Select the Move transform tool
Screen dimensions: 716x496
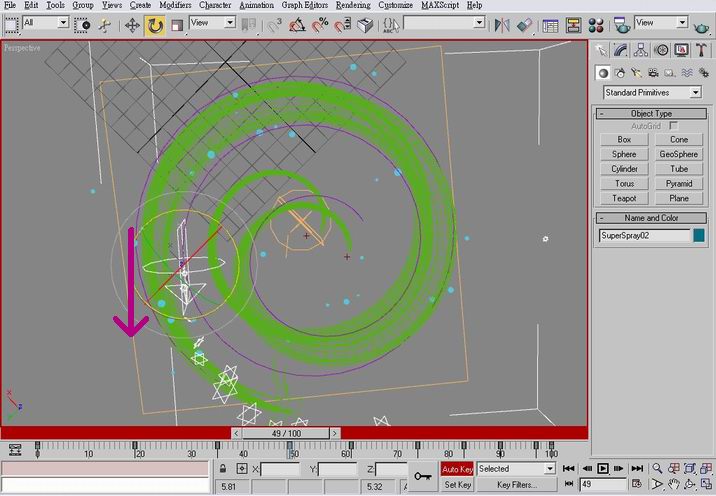[132, 24]
